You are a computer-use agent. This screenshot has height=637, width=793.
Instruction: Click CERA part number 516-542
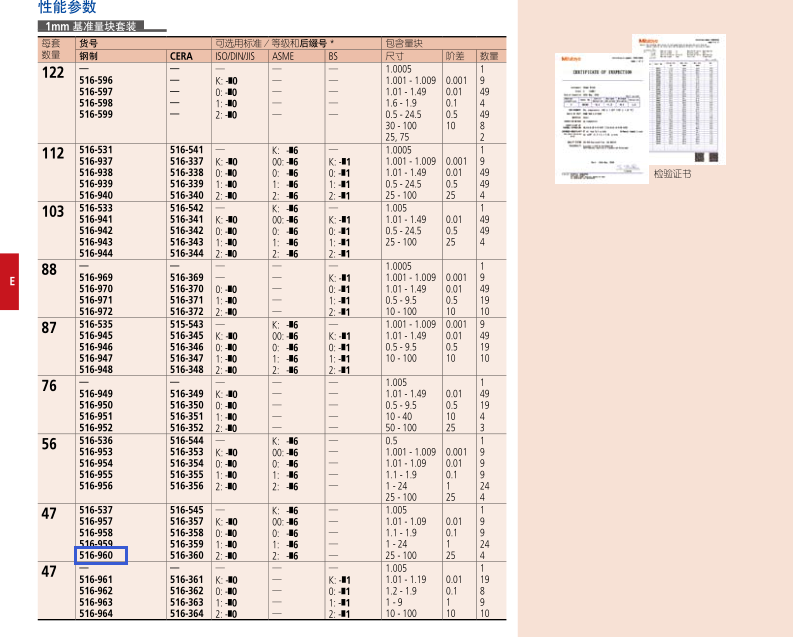(187, 208)
